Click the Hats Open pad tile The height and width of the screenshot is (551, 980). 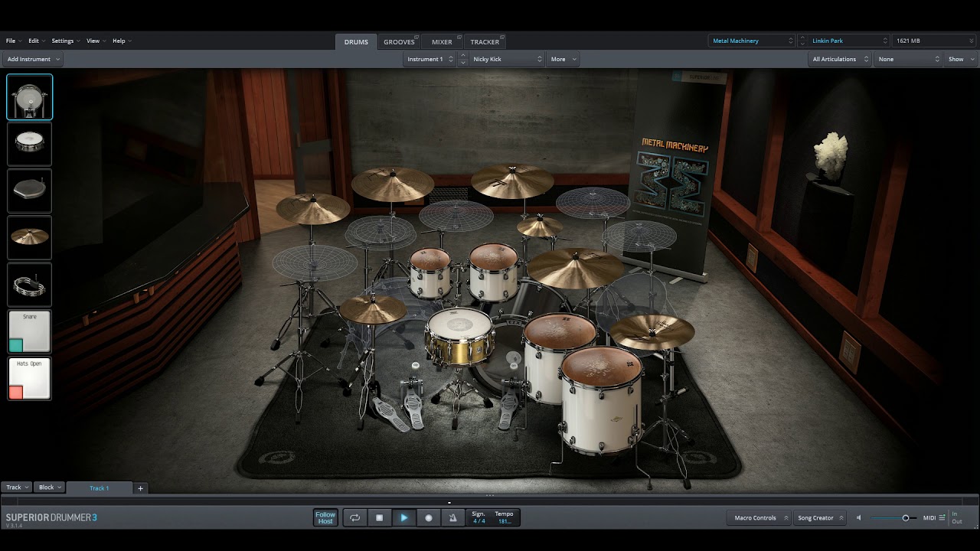[x=29, y=378]
